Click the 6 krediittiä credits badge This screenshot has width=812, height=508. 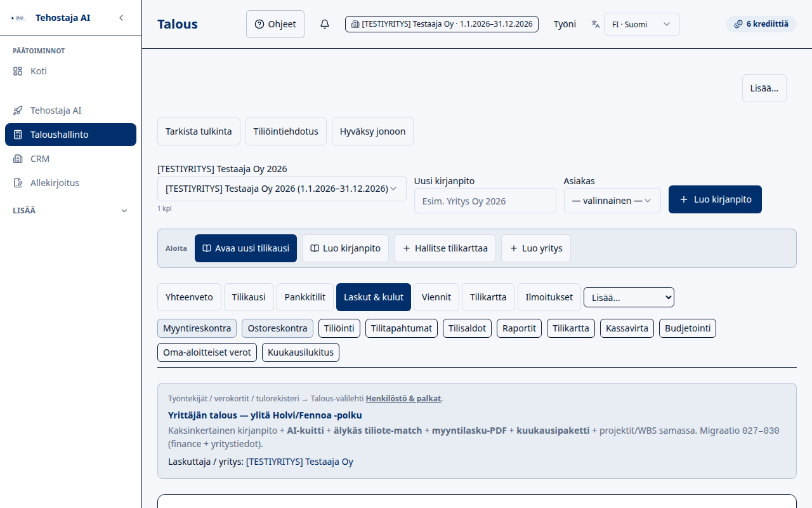tap(761, 24)
